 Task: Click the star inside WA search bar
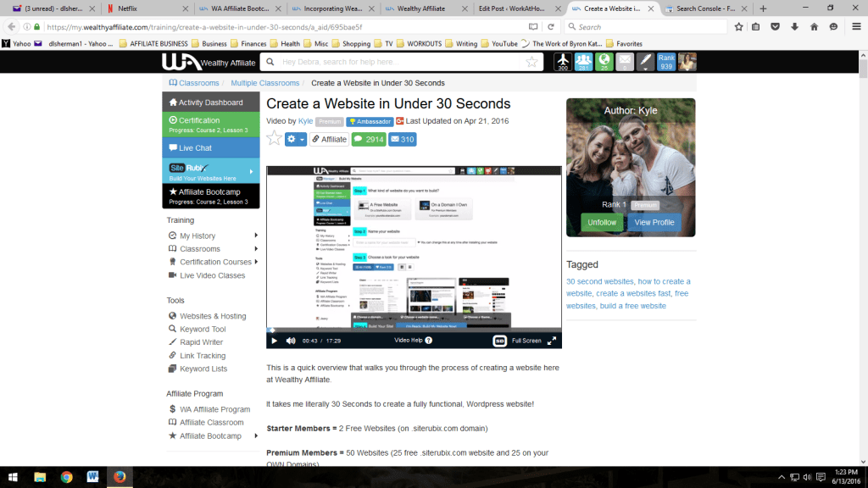point(531,62)
